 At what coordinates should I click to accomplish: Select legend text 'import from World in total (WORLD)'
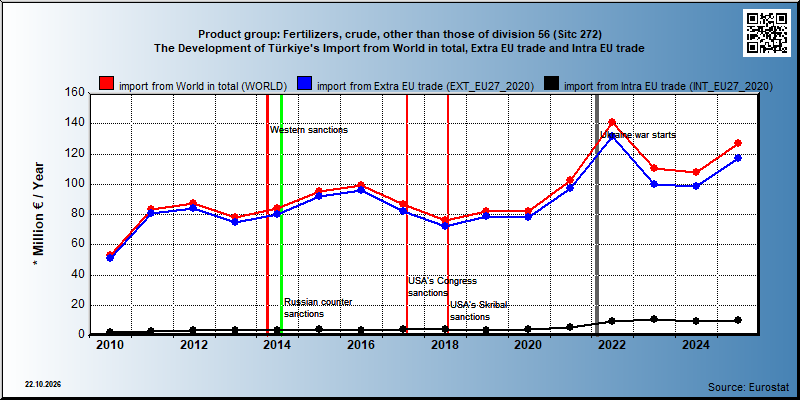[203, 86]
